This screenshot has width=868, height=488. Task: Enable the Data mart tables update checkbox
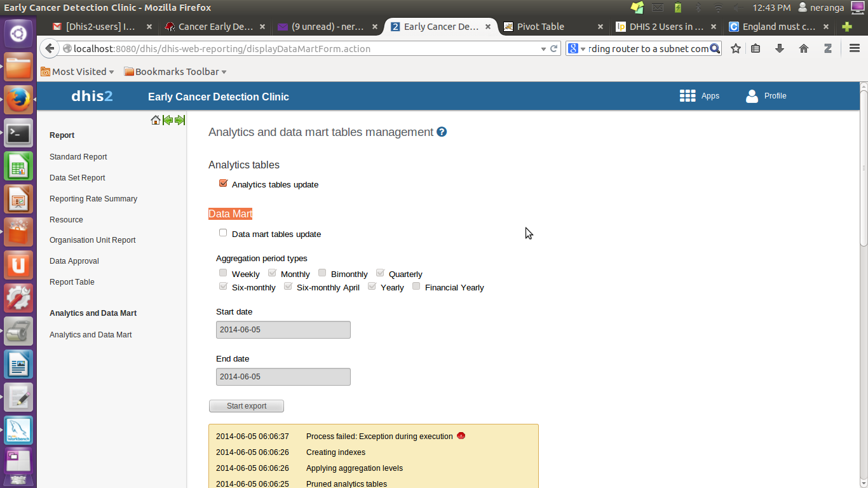[x=223, y=233]
